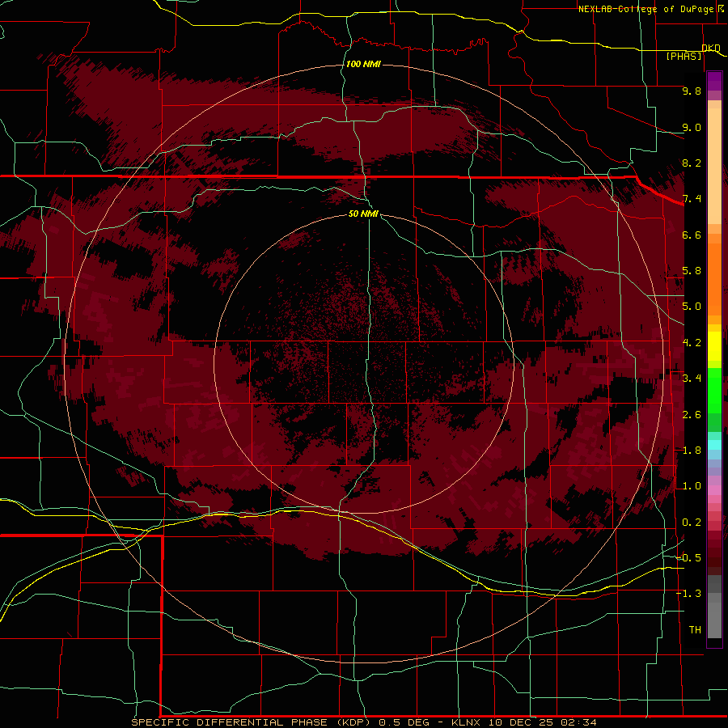Click the 0.2 scale value
Image resolution: width=728 pixels, height=728 pixels.
692,523
